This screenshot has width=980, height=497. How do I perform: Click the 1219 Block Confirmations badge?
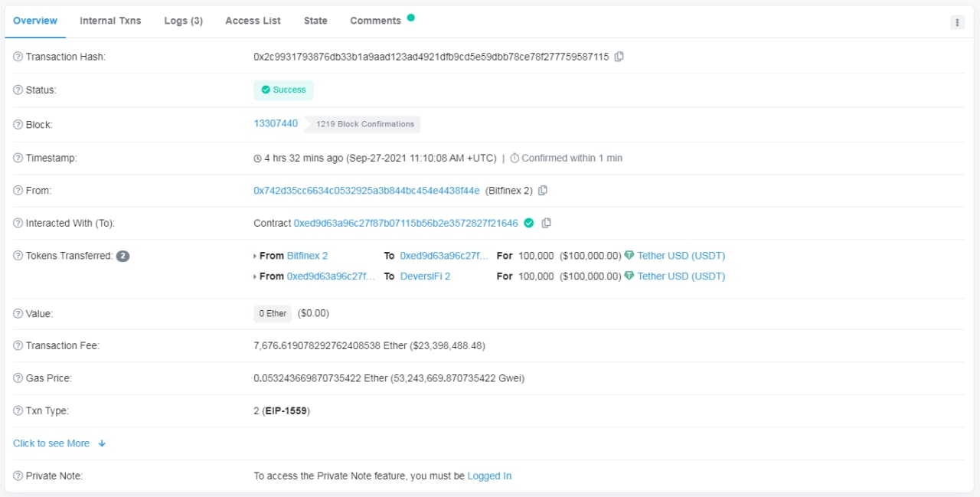pos(362,124)
